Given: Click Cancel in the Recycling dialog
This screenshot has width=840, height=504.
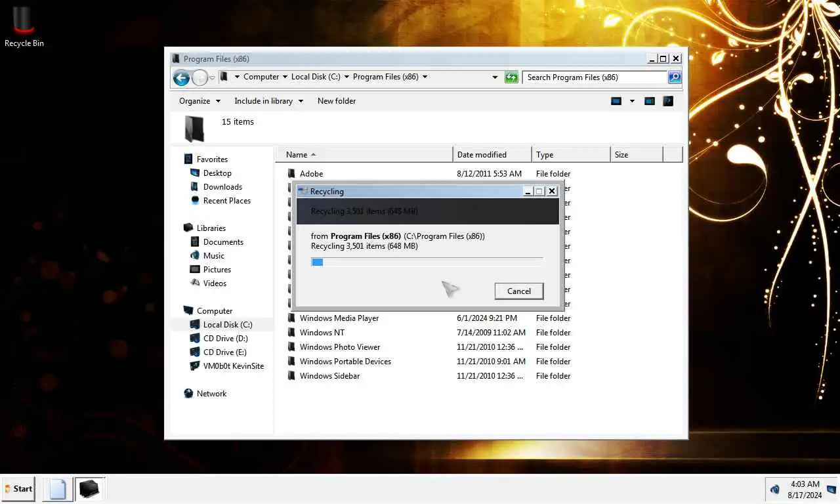Looking at the screenshot, I should click(518, 291).
